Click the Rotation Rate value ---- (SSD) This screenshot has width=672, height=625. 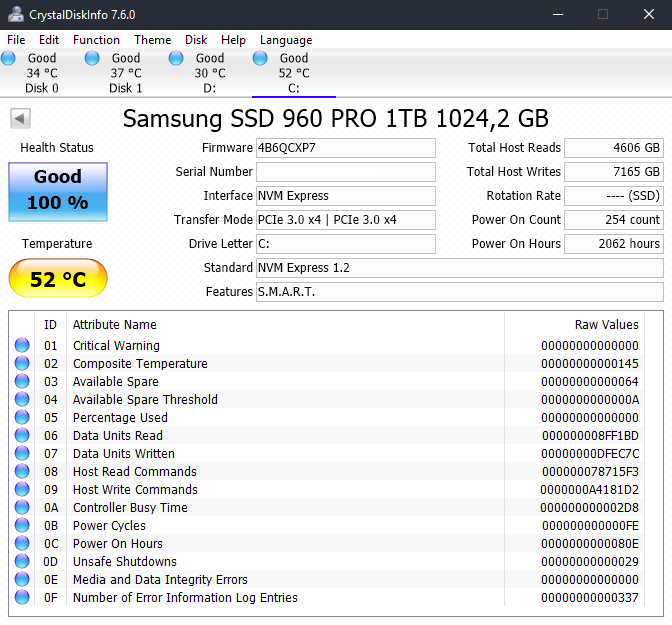[614, 196]
